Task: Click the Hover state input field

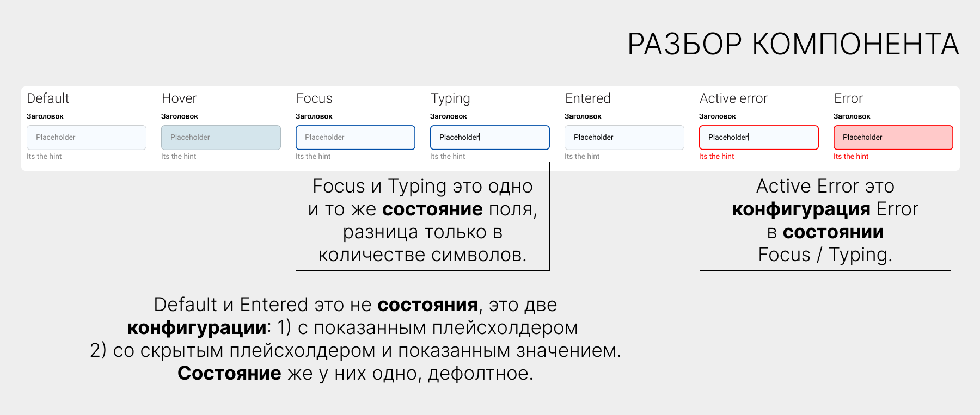Action: coord(220,138)
